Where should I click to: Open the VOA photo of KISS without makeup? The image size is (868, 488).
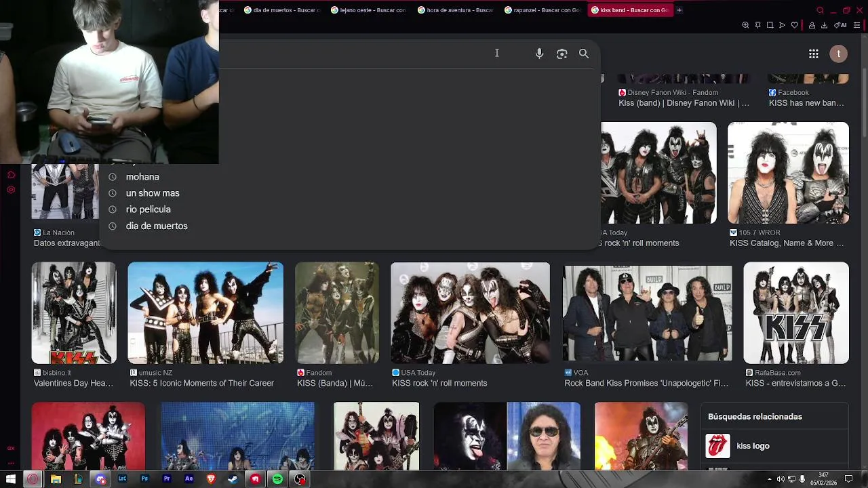[x=648, y=313]
